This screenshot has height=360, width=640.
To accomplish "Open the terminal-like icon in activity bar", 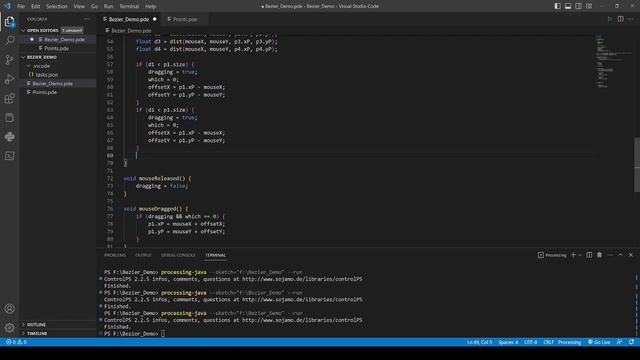I will tap(9, 156).
